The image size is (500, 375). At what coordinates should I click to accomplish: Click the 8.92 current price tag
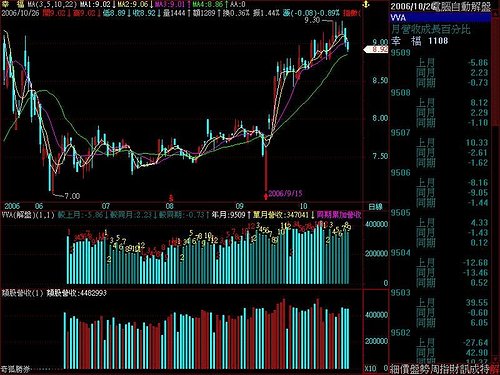tap(377, 49)
